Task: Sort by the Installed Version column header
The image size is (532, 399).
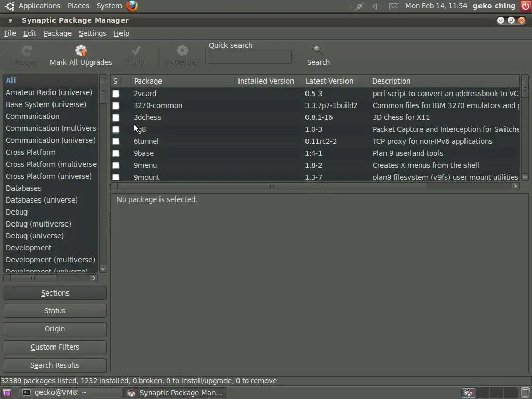Action: (x=268, y=81)
